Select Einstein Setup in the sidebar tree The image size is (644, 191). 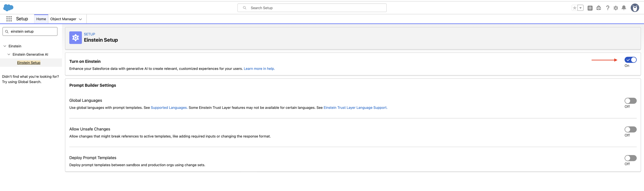(29, 63)
